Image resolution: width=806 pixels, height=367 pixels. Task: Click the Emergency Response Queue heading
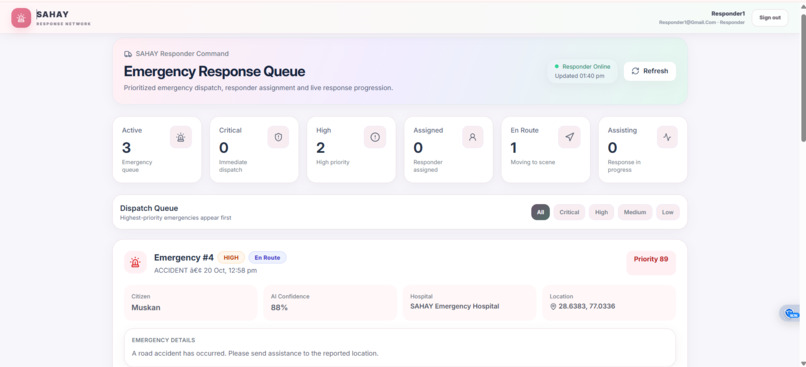click(214, 71)
